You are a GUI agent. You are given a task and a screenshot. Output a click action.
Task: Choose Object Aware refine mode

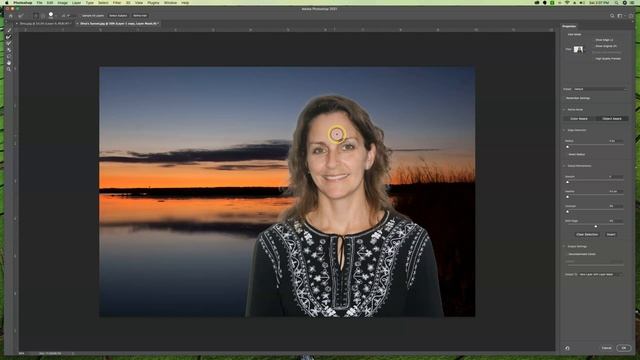click(612, 118)
